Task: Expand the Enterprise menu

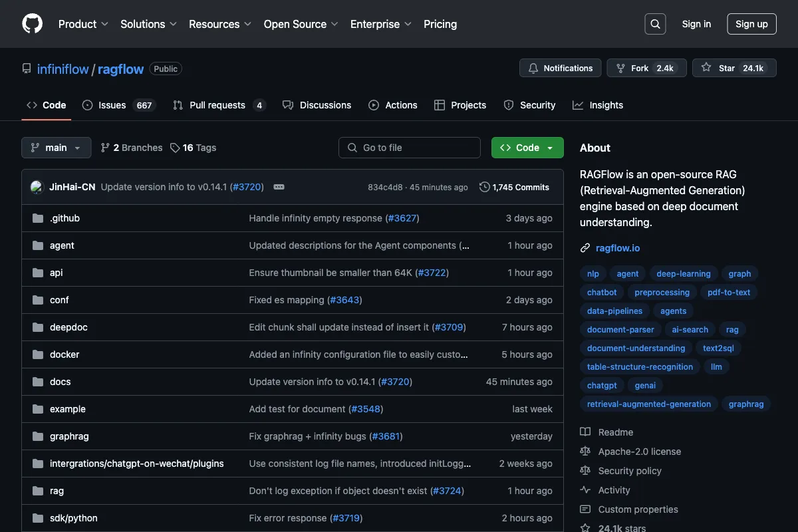Action: [x=381, y=24]
